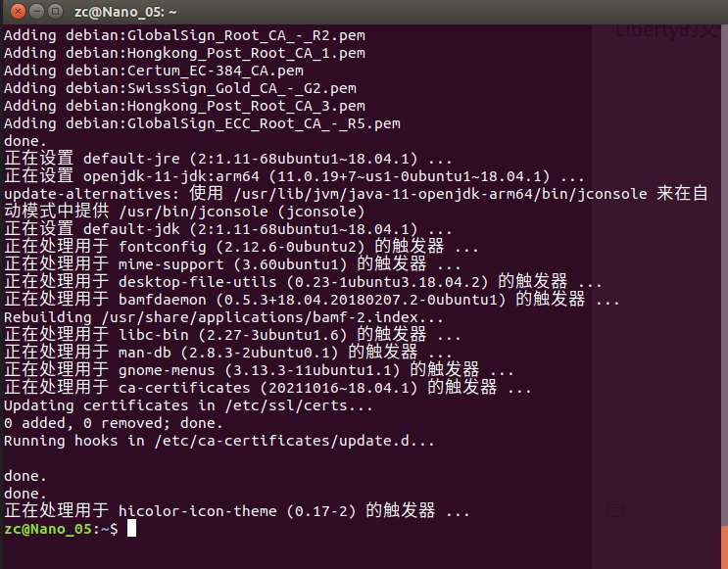This screenshot has width=728, height=569.
Task: Click the default-jre setup line
Action: click(x=228, y=159)
